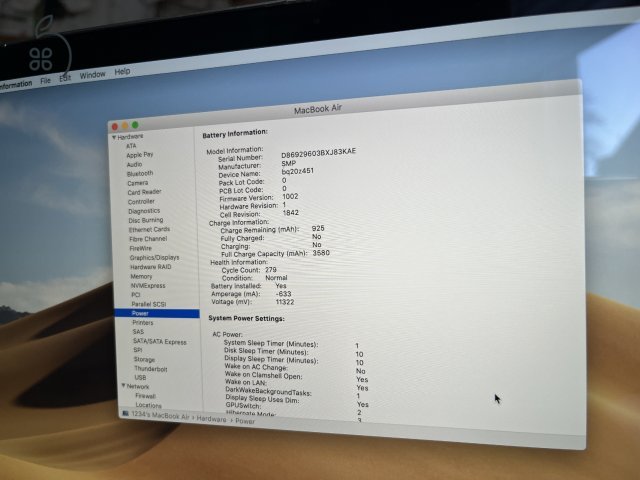Image resolution: width=640 pixels, height=480 pixels.
Task: Select Disc Burning in the sidebar
Action: click(x=146, y=220)
